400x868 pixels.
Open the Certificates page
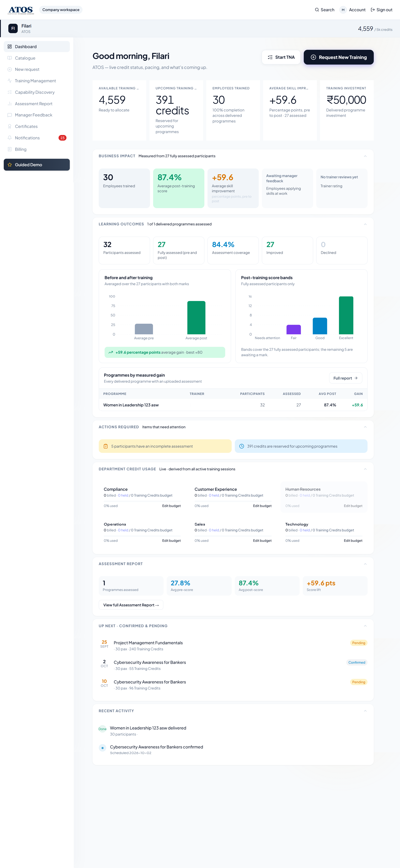click(37, 126)
